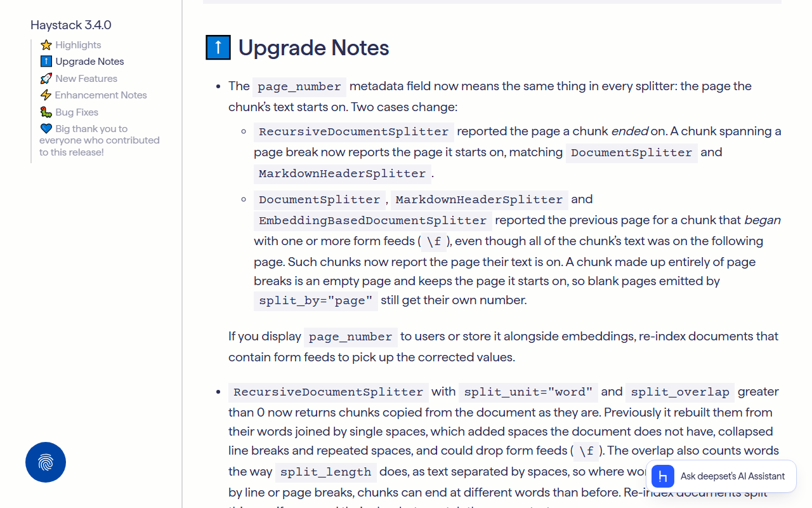Click the italic word 'ended'
The image size is (812, 508).
point(630,131)
